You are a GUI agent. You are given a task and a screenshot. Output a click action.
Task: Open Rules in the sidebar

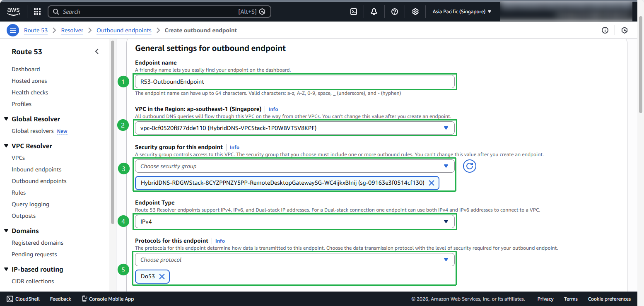coord(19,193)
